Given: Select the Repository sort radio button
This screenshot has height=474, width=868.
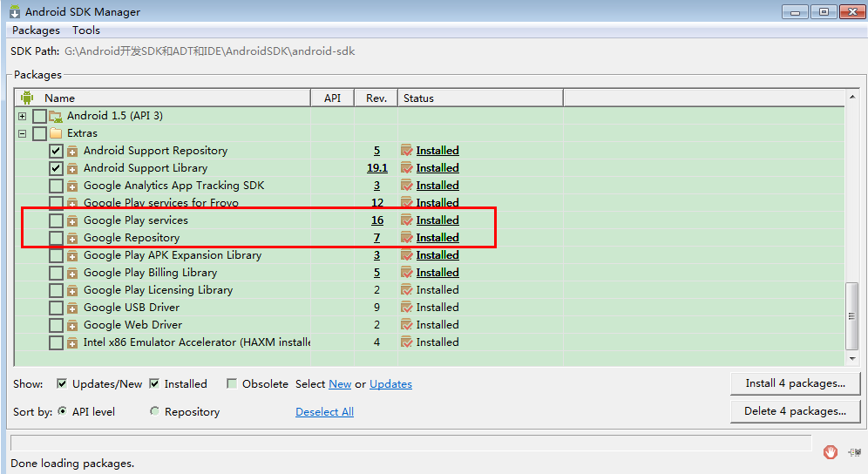Looking at the screenshot, I should [x=154, y=411].
